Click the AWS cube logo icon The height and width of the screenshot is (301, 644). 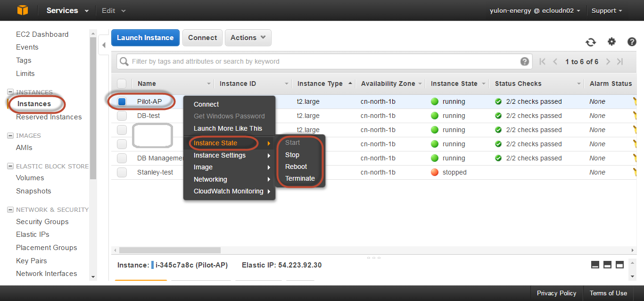coord(23,10)
